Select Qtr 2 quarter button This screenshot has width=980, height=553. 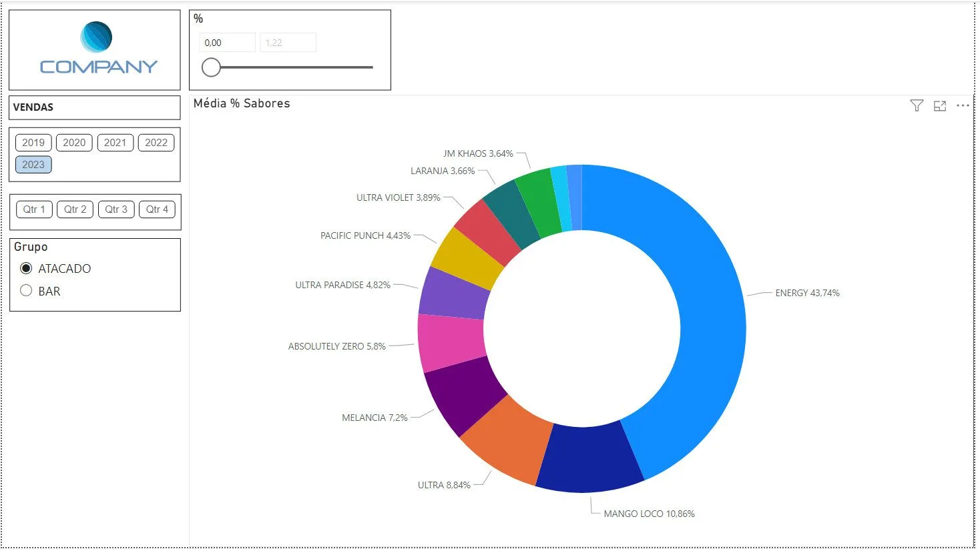pyautogui.click(x=75, y=209)
